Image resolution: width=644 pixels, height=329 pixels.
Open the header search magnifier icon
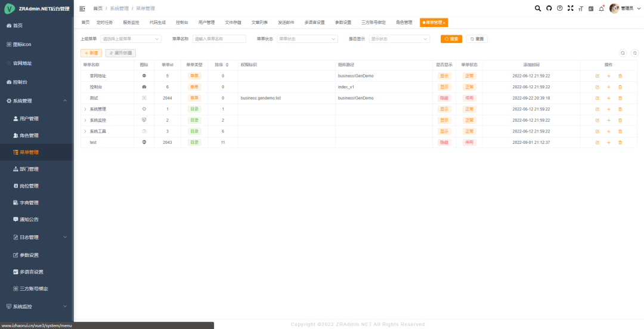(x=538, y=8)
